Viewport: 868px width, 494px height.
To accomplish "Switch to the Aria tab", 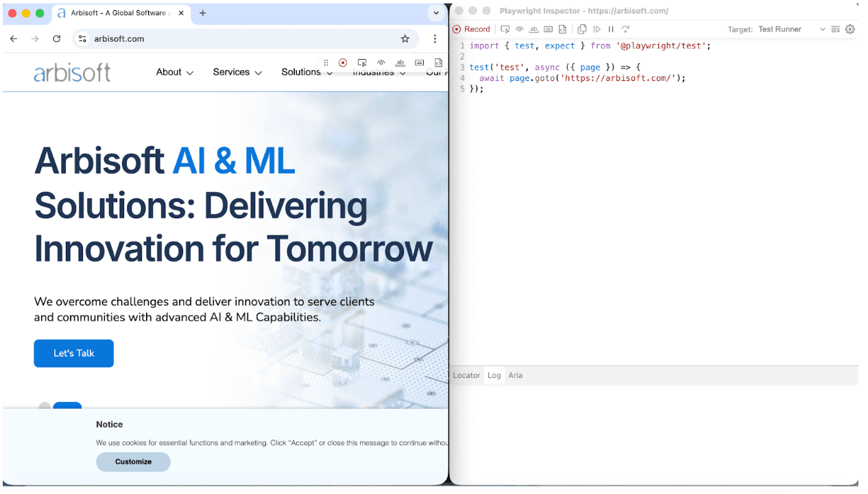I will click(x=515, y=375).
